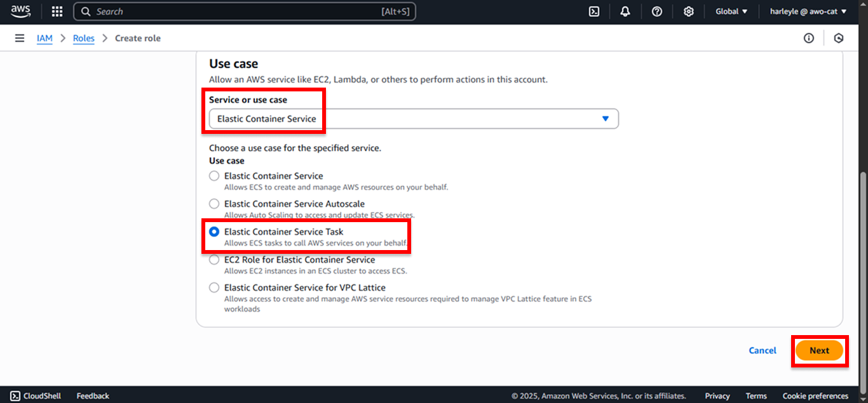Image resolution: width=868 pixels, height=403 pixels.
Task: Click the search magnifier icon
Action: [86, 11]
